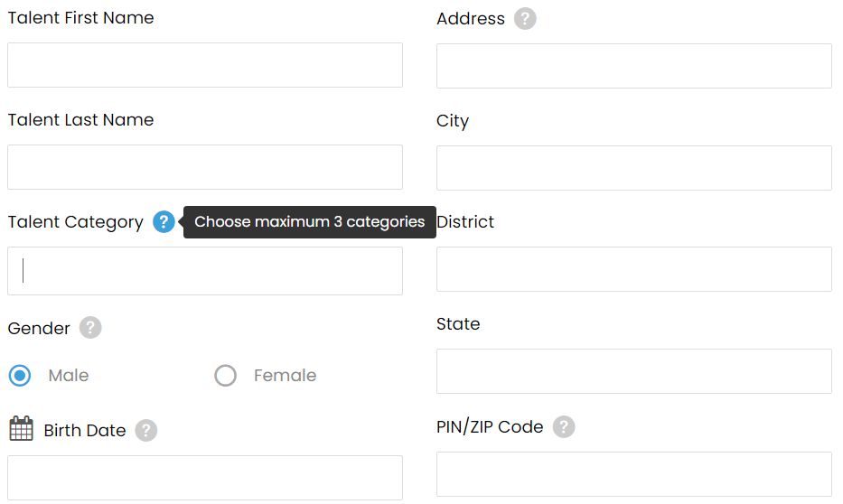The image size is (843, 504).
Task: Click into the Talent Last Name field
Action: point(205,167)
